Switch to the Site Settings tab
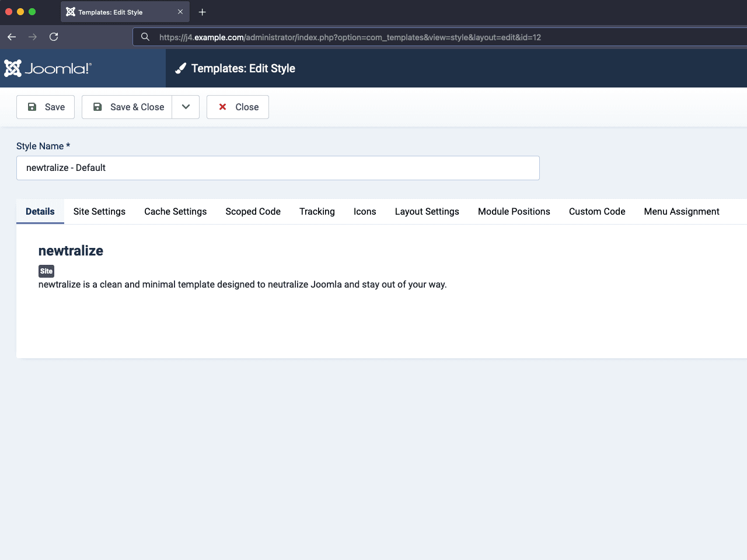747x560 pixels. pyautogui.click(x=99, y=211)
